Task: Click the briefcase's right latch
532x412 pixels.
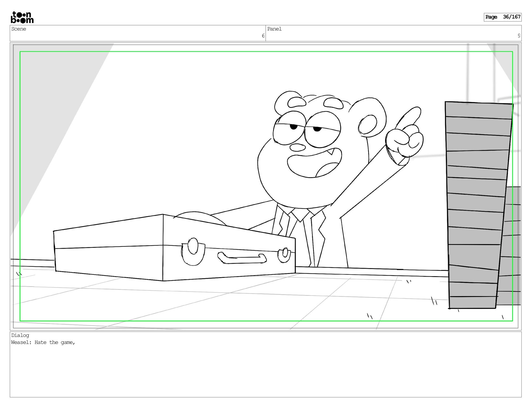Action: tap(285, 255)
